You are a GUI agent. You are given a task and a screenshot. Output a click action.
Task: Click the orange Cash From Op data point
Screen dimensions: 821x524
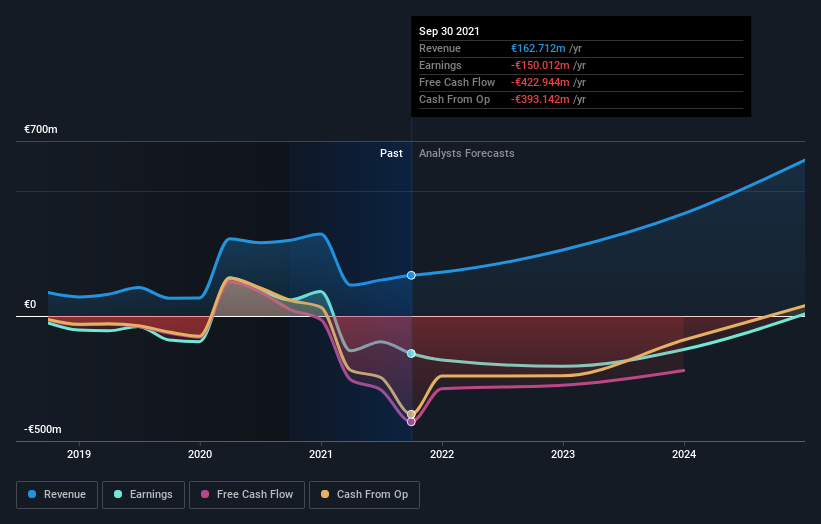(411, 414)
